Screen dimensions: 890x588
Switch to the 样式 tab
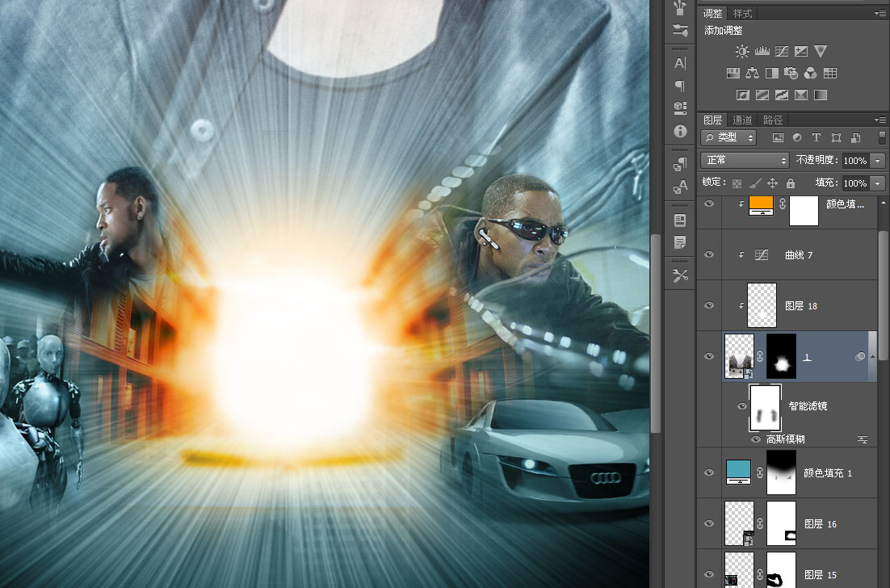pos(742,13)
